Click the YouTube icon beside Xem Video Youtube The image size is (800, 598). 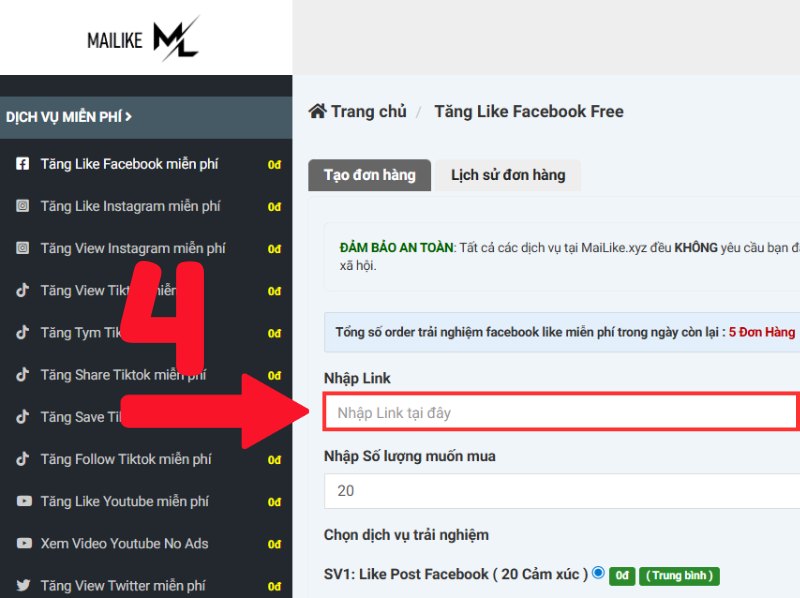[24, 543]
